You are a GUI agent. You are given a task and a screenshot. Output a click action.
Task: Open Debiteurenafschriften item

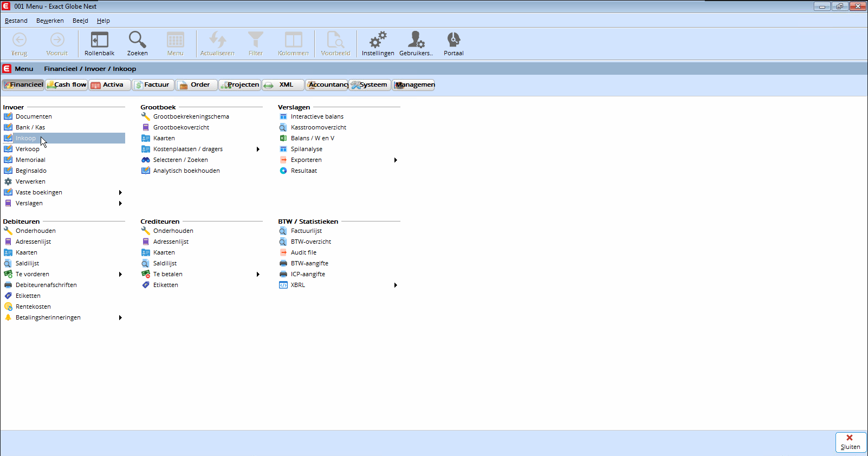click(x=46, y=285)
